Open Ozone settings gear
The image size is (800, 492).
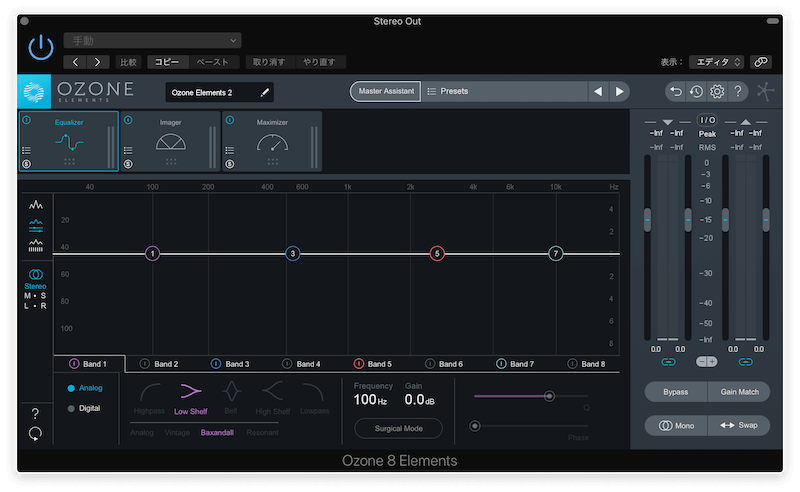pos(717,92)
